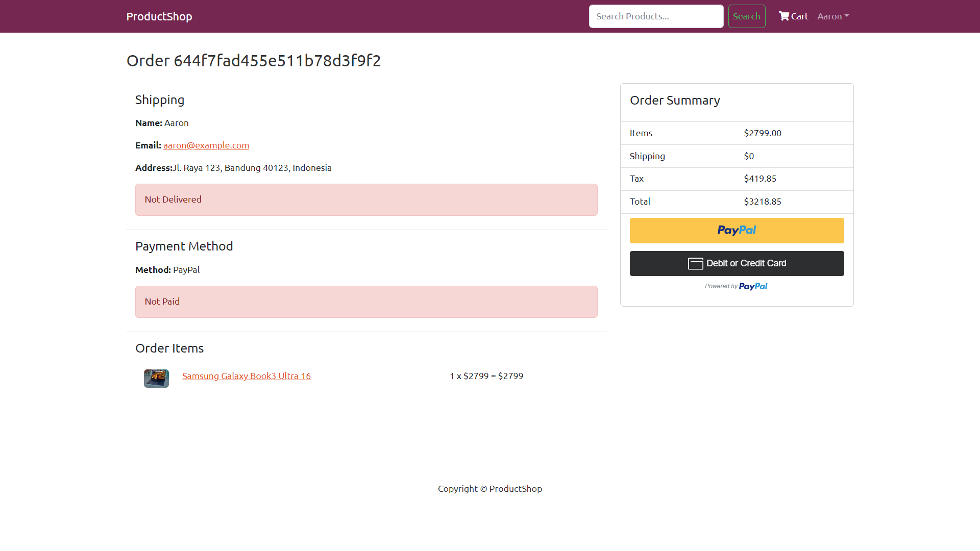This screenshot has width=980, height=551.
Task: Click the Powered by PayPal text
Action: [x=736, y=286]
